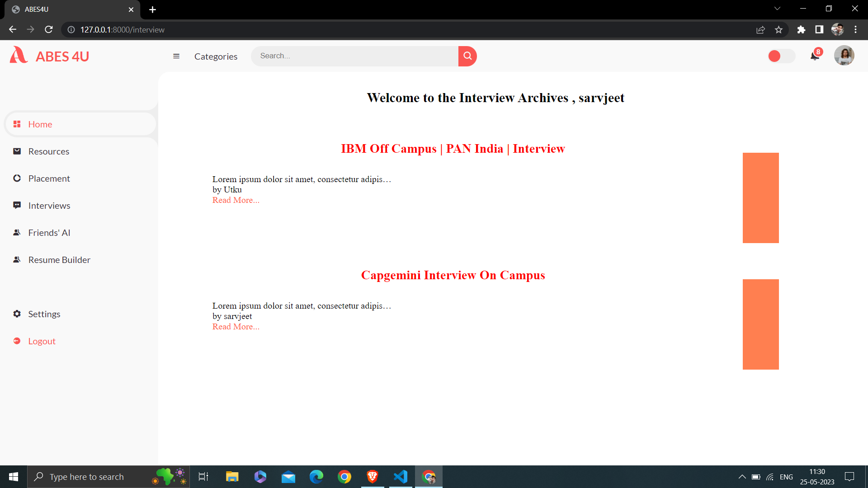
Task: Open Categories dropdown menu
Action: [216, 56]
